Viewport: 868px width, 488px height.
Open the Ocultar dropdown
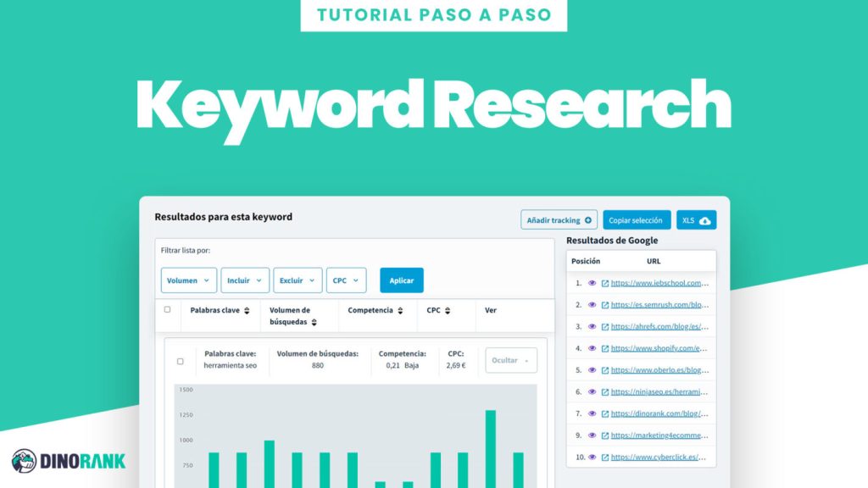pyautogui.click(x=511, y=360)
